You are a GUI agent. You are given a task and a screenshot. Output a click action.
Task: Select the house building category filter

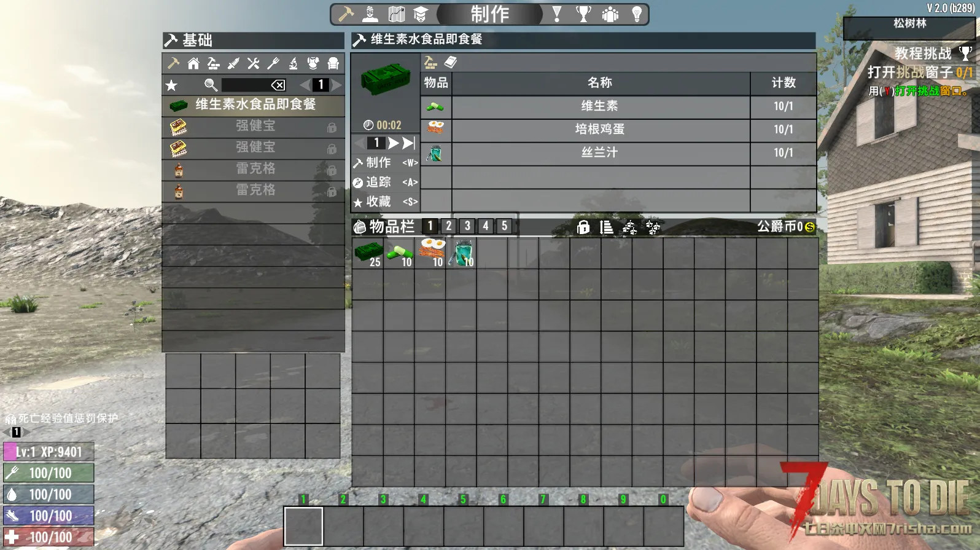[193, 63]
